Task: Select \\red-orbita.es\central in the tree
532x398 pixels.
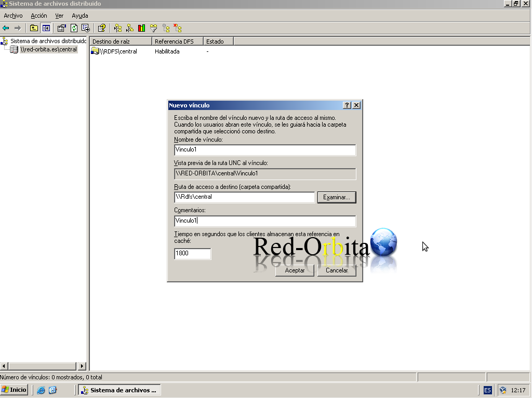Action: coord(48,49)
